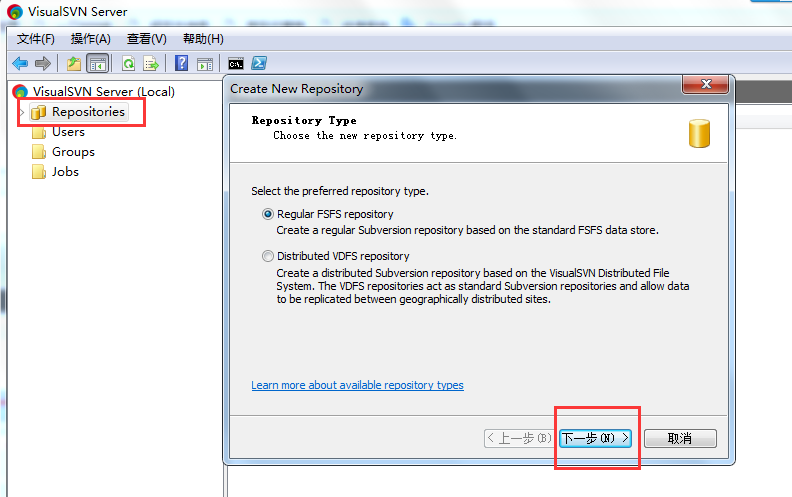The height and width of the screenshot is (497, 792).
Task: Select Regular FSFS repository option
Action: [x=268, y=214]
